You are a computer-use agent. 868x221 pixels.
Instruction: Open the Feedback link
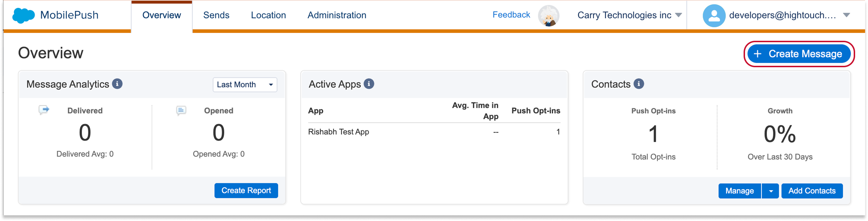click(x=511, y=15)
